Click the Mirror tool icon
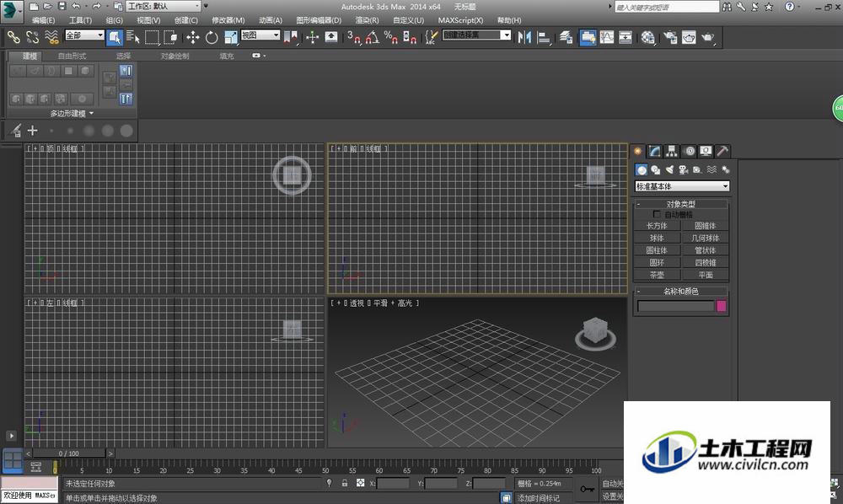Viewport: 843px width, 504px height. pyautogui.click(x=524, y=37)
